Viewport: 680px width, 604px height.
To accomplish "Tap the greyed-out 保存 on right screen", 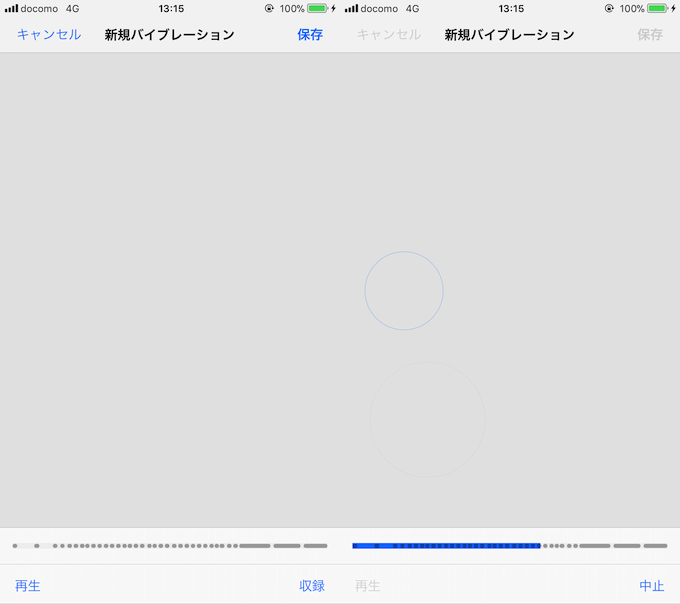I will tap(650, 35).
